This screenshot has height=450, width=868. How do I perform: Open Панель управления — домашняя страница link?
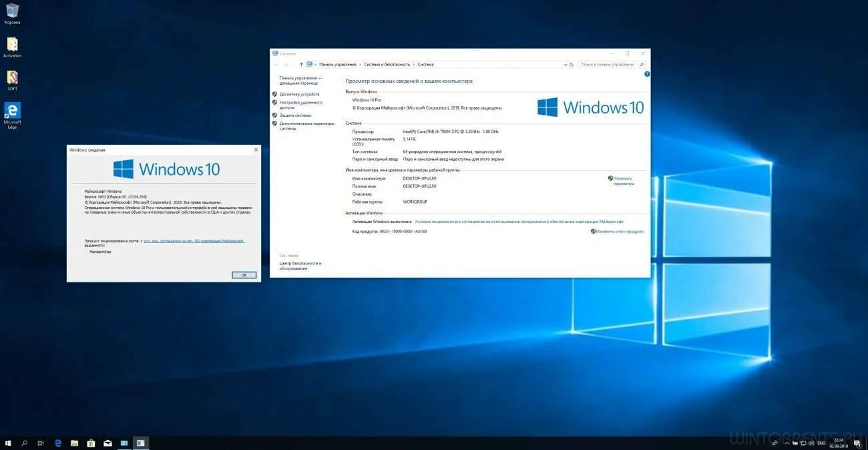pyautogui.click(x=300, y=80)
